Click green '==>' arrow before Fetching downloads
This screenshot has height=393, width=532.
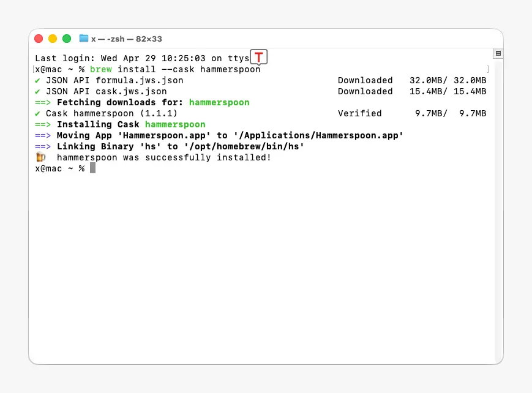click(x=43, y=102)
